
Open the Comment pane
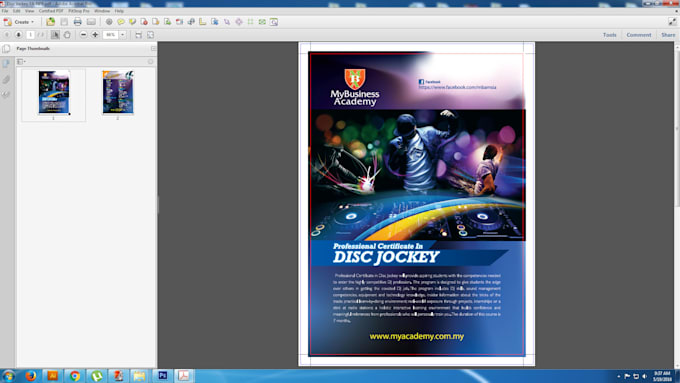[x=639, y=35]
